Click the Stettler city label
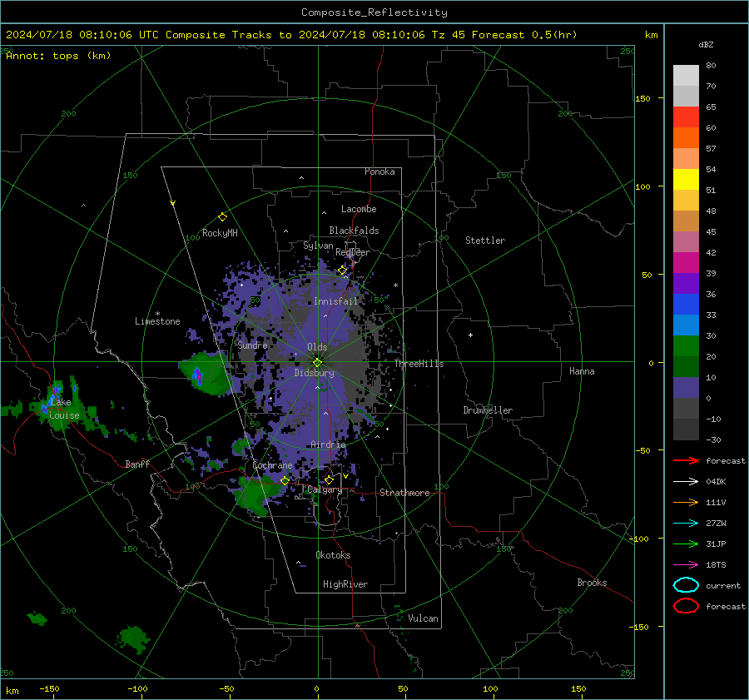This screenshot has width=749, height=700. pos(485,241)
